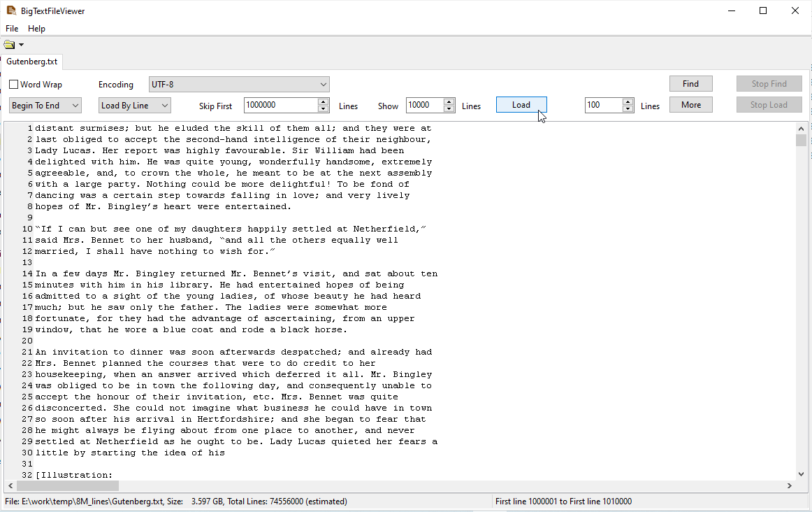
Task: Open the Load By Line dropdown
Action: [x=164, y=106]
